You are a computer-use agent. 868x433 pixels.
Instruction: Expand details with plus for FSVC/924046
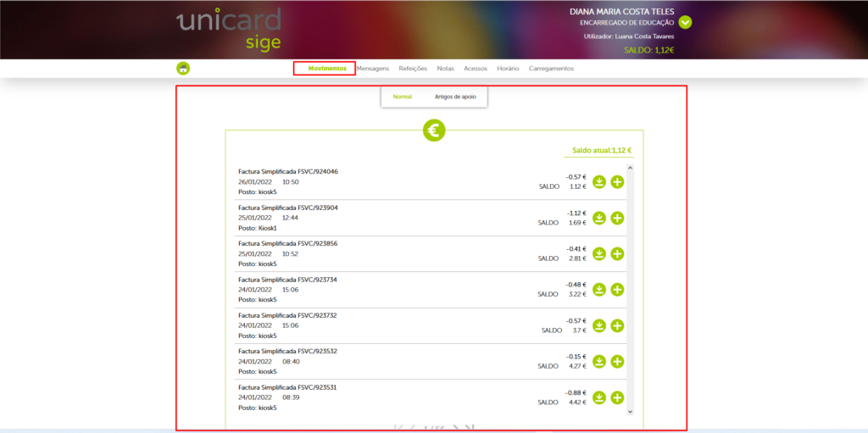[x=617, y=182]
